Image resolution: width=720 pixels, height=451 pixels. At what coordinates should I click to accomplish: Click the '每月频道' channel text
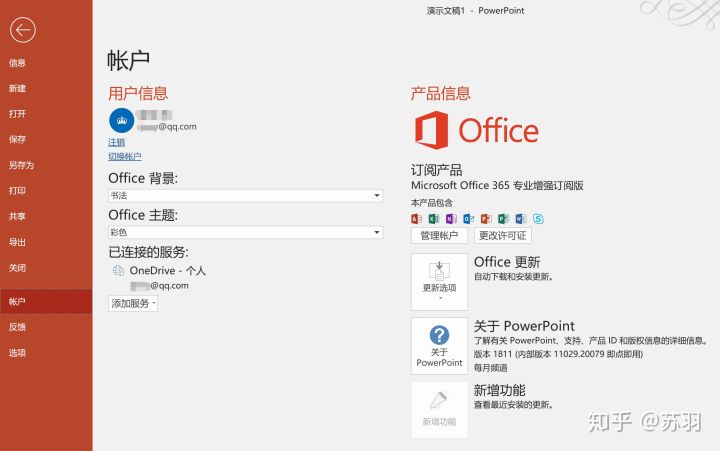tap(490, 368)
